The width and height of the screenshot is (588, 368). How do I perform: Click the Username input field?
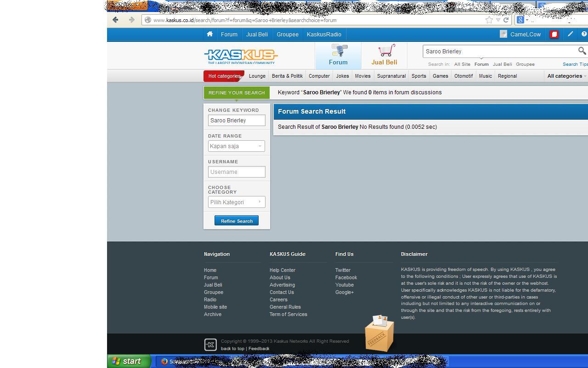237,172
